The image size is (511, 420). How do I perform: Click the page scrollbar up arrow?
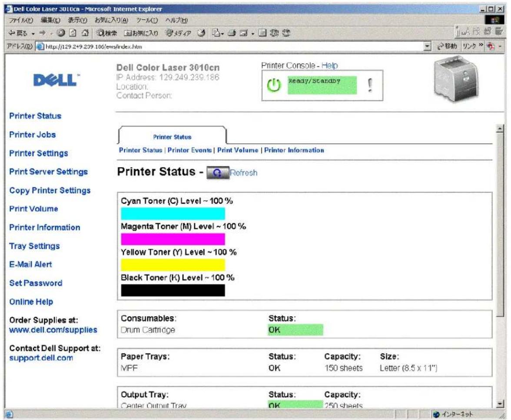coord(500,129)
